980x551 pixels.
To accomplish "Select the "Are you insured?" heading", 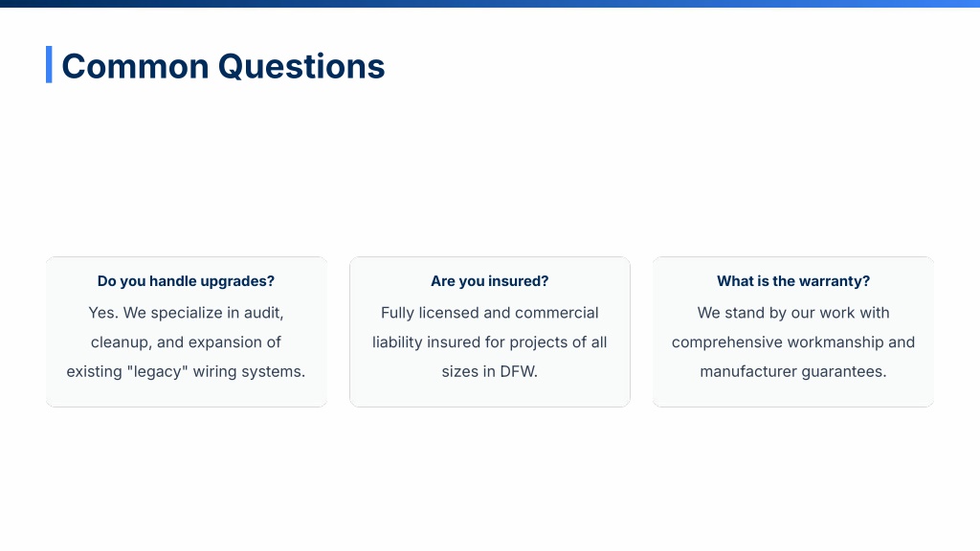I will pyautogui.click(x=489, y=281).
